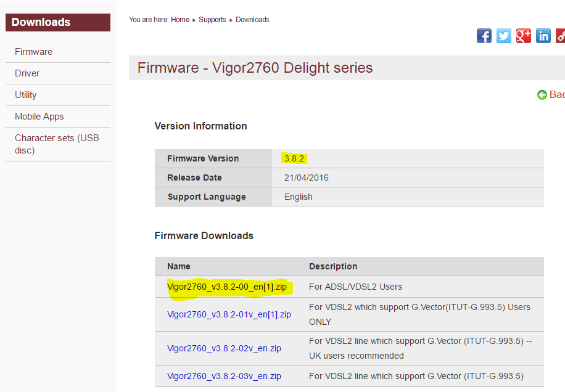Open Firmware in Downloads sidebar
Image resolution: width=565 pixels, height=392 pixels.
pos(34,52)
